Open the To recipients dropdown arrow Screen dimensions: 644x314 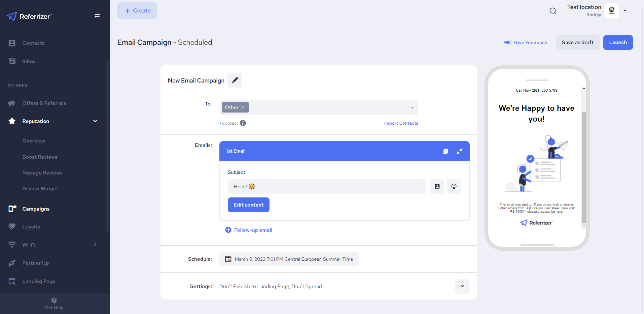[x=412, y=108]
